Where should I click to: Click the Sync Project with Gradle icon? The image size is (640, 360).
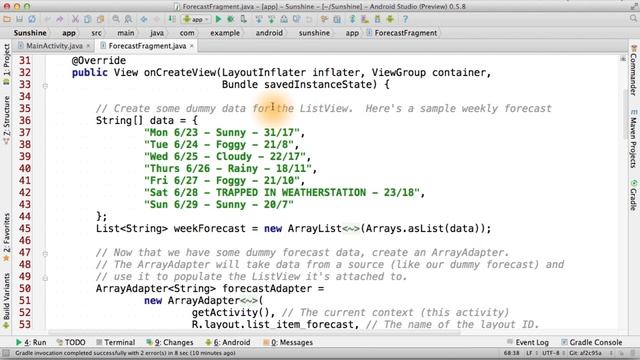pyautogui.click(x=353, y=19)
